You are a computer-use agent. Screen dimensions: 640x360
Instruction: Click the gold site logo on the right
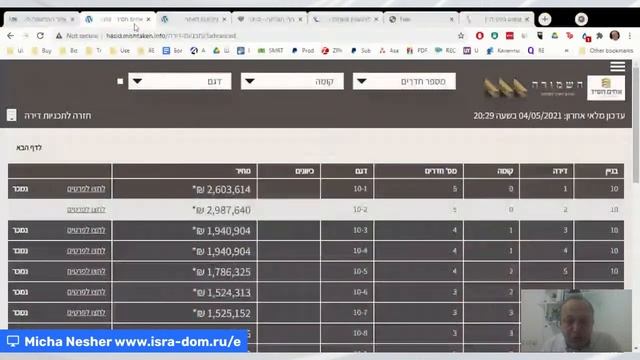[606, 88]
